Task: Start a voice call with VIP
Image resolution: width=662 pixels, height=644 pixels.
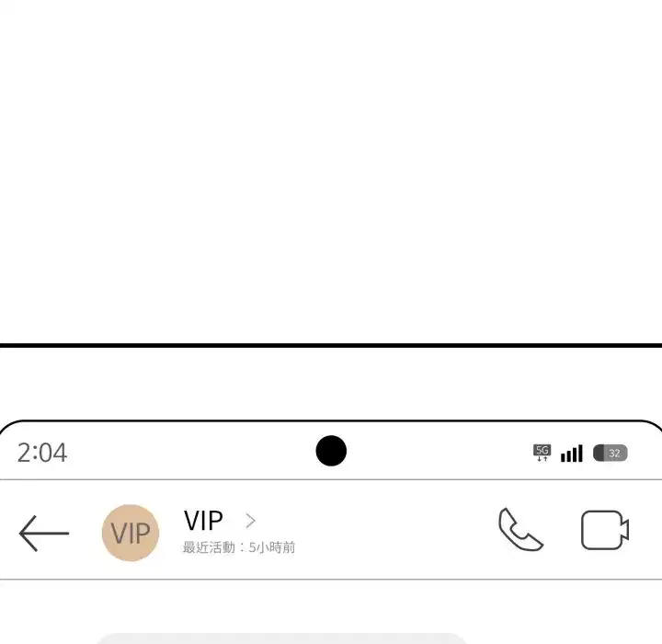Action: (520, 530)
